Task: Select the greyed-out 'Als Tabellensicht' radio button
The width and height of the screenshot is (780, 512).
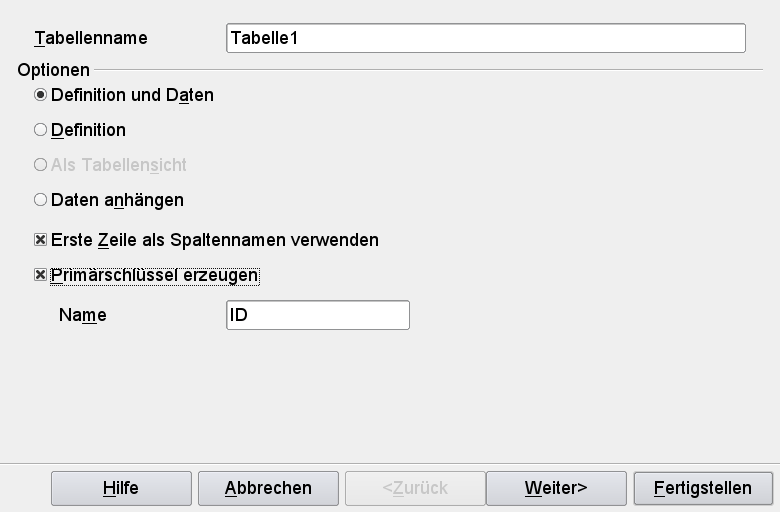Action: pyautogui.click(x=40, y=165)
